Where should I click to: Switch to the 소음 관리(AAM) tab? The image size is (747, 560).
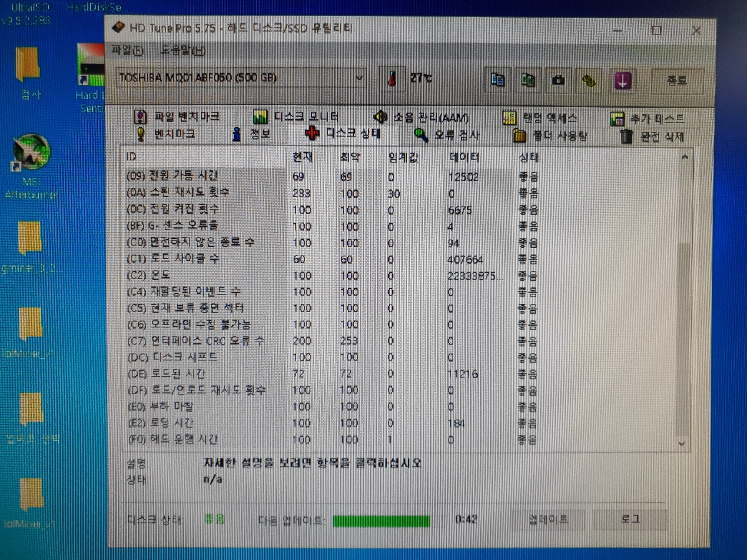[x=421, y=118]
